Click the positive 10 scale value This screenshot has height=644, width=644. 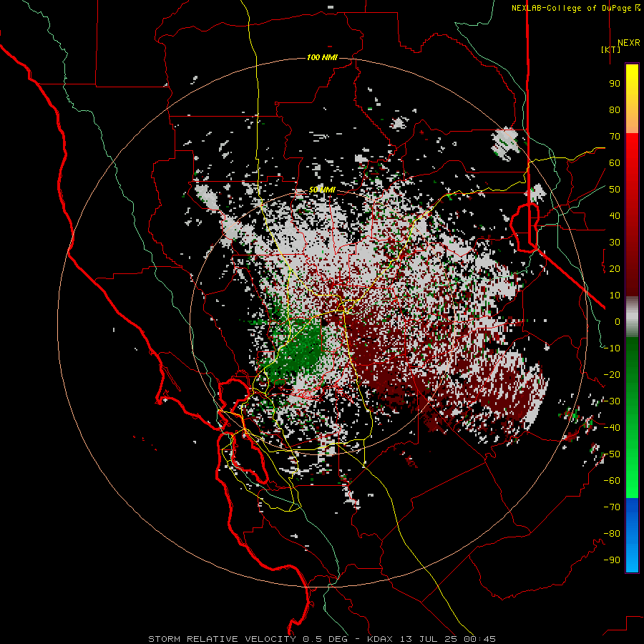[615, 296]
